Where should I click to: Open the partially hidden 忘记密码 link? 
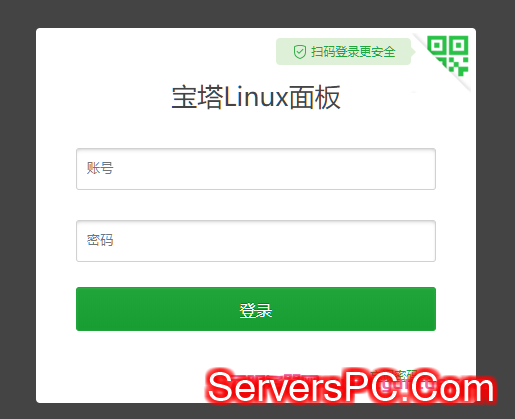[393, 375]
